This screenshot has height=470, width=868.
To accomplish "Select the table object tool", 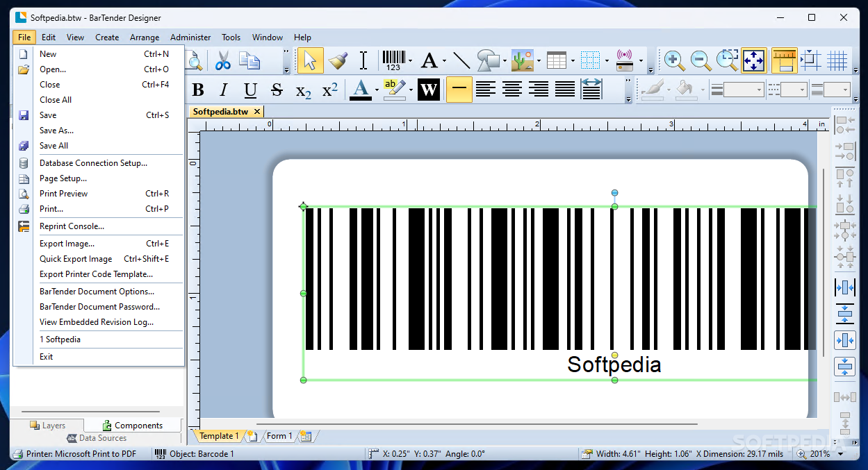I will [x=557, y=60].
